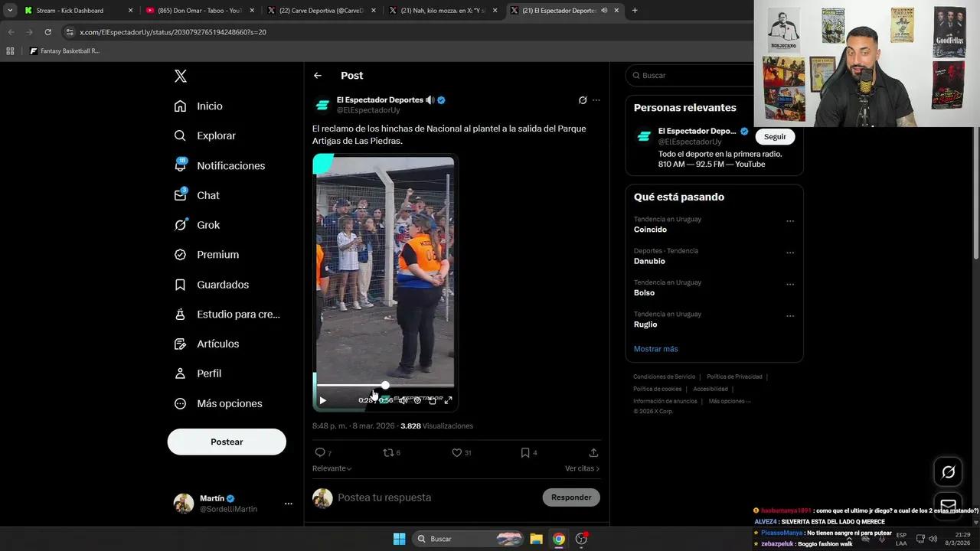Click the Grok icon on the post
980x551 pixels.
click(x=583, y=100)
